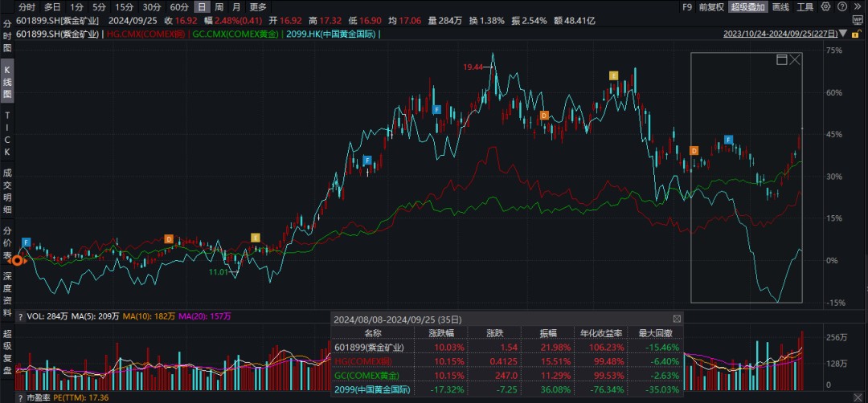Toggle 前复权 price adjustment

[x=710, y=7]
